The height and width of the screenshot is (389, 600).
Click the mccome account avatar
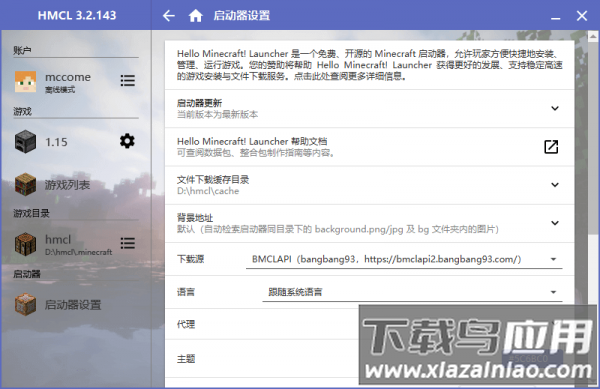click(x=25, y=81)
